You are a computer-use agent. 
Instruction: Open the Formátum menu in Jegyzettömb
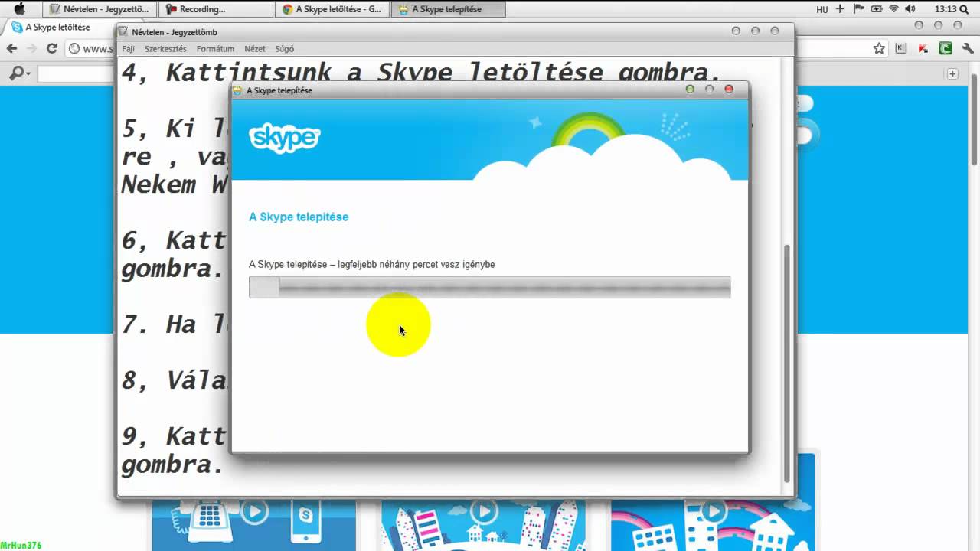(x=215, y=49)
